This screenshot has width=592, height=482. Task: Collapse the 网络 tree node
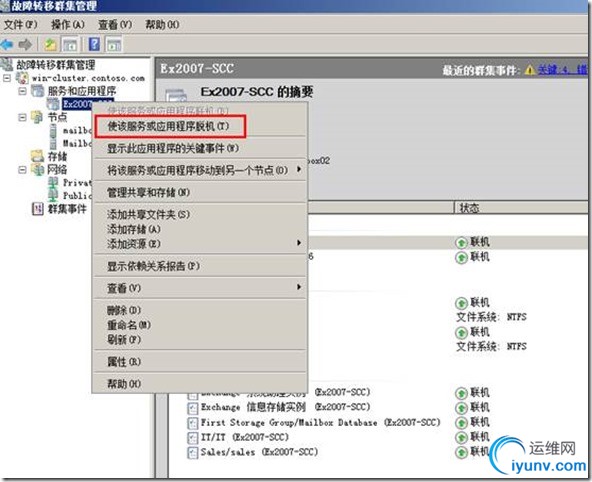point(22,169)
